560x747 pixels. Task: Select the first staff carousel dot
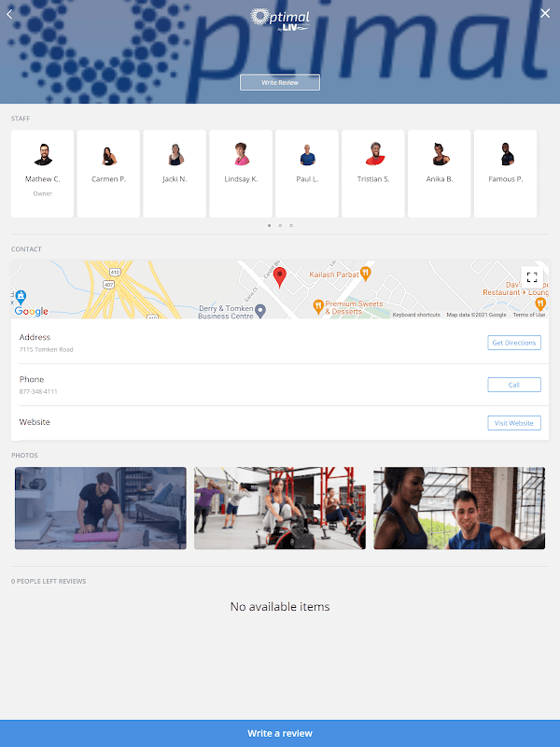270,225
